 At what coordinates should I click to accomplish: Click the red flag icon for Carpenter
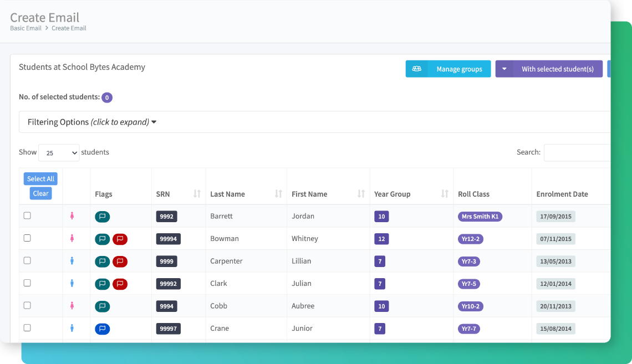(120, 262)
